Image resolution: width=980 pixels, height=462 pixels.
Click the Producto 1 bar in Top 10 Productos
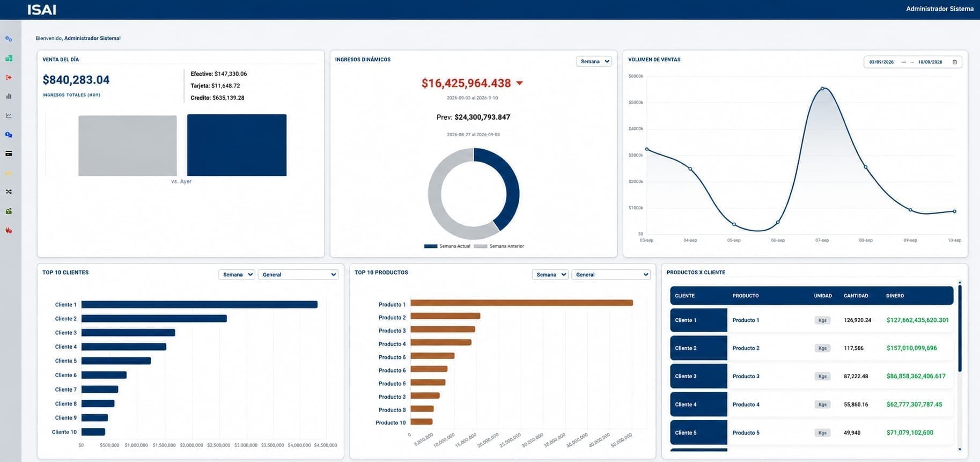pos(522,303)
